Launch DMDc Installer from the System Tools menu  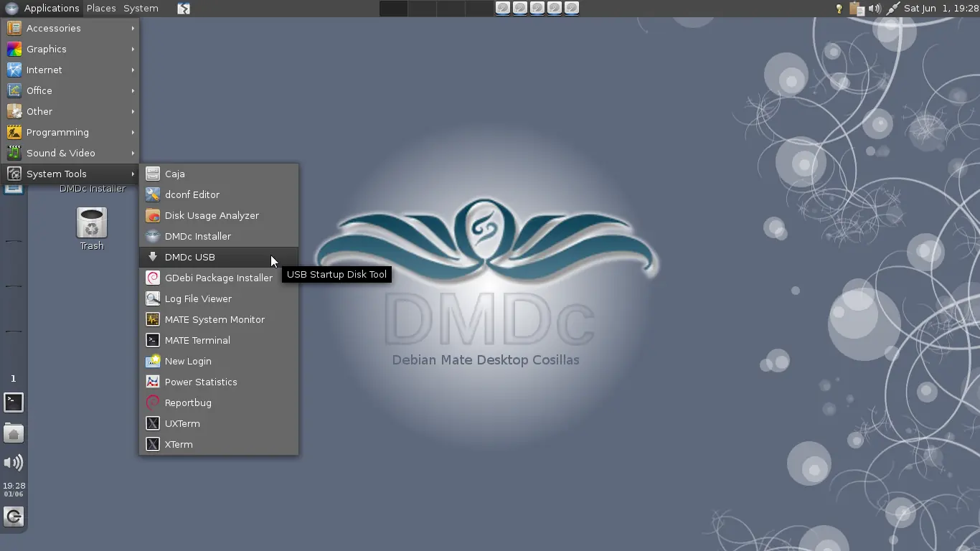(x=219, y=236)
